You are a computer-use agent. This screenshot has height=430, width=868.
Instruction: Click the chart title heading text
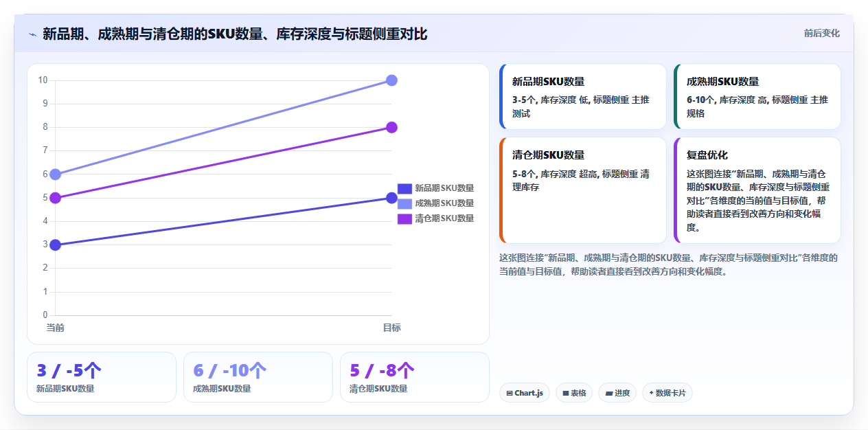click(235, 34)
